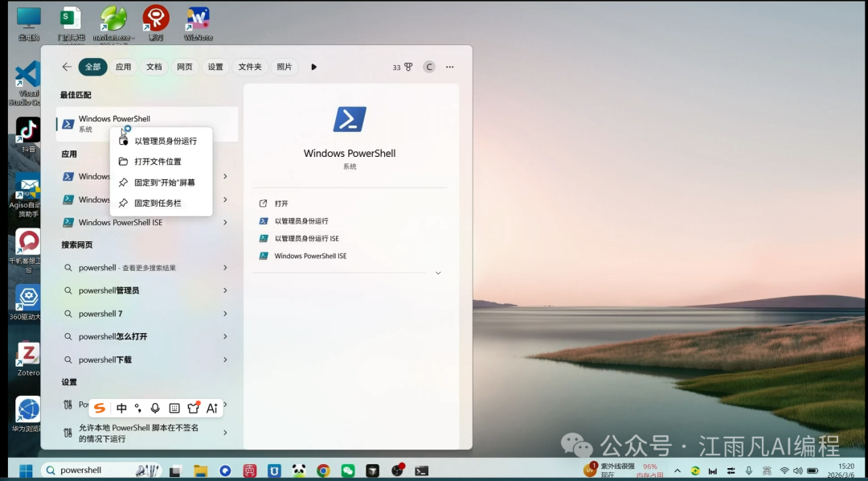This screenshot has height=481, width=868.
Task: Expand the powershell 7 suggestion chevron
Action: point(225,314)
